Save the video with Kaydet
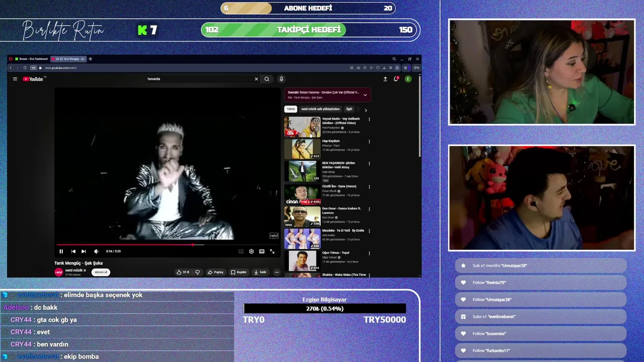 pos(238,272)
